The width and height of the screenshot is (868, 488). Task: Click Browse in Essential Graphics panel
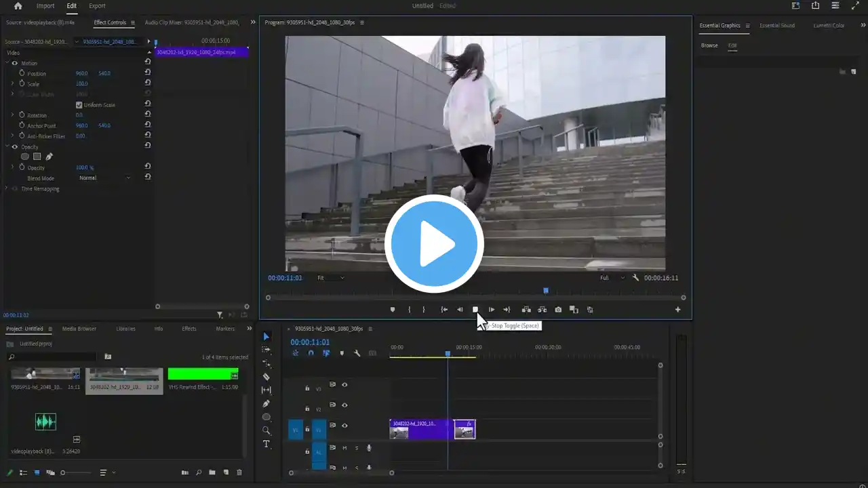709,45
